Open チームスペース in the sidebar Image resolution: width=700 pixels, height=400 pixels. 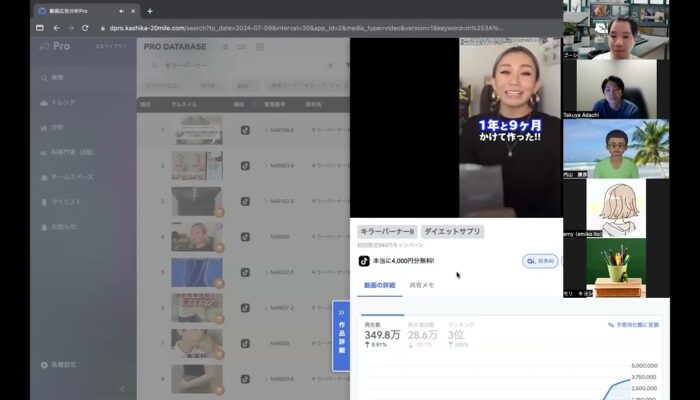tap(67, 177)
